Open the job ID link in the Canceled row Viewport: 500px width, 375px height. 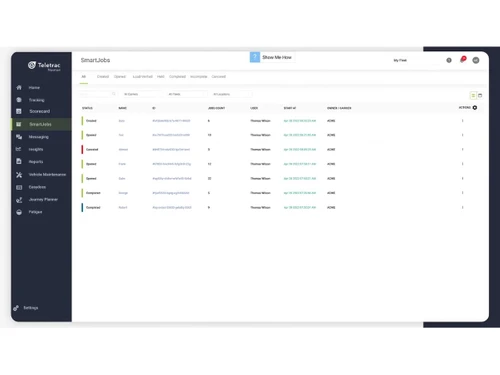tap(171, 149)
